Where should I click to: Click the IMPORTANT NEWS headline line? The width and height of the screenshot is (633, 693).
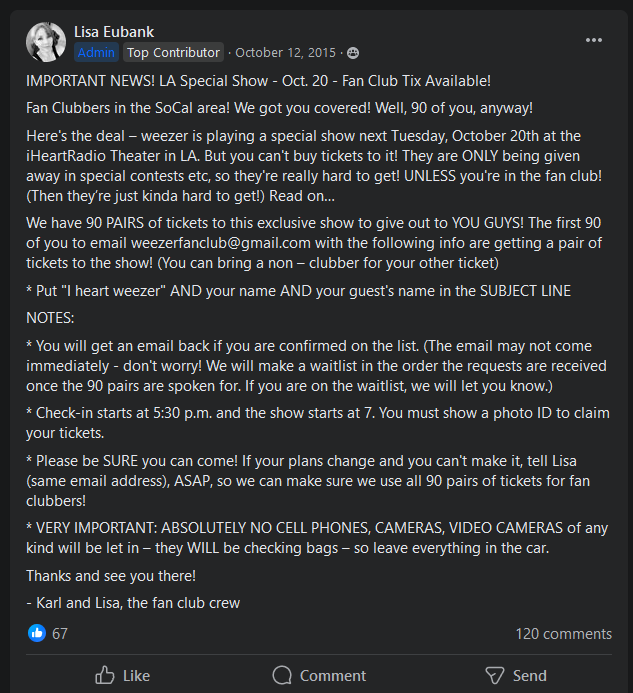pos(258,80)
